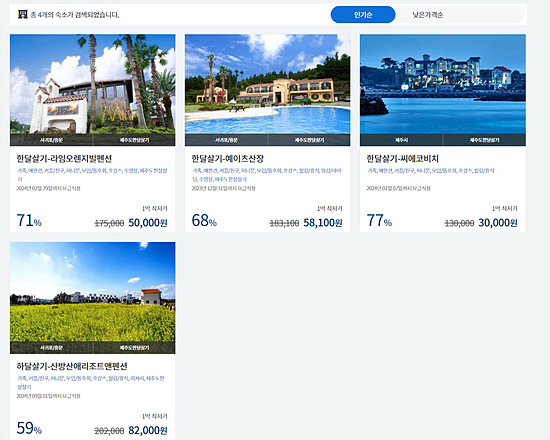Click the 50,000원 discounted price
The width and height of the screenshot is (550, 440).
pyautogui.click(x=148, y=223)
